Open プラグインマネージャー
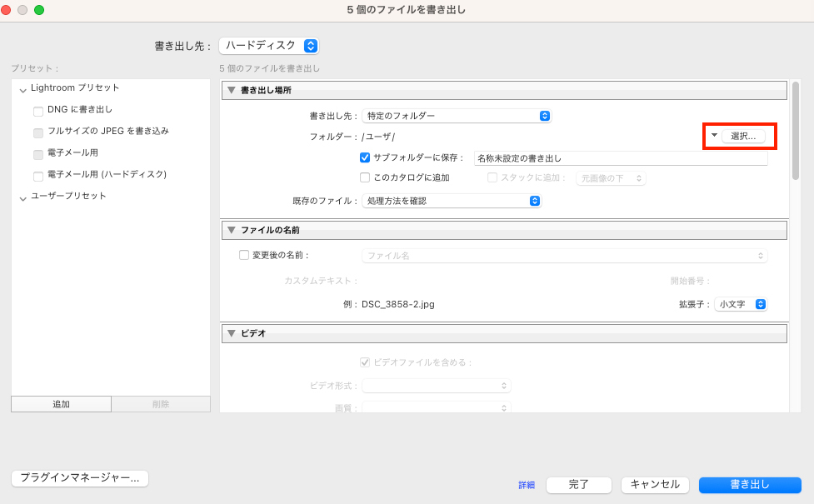The image size is (814, 504). click(79, 478)
